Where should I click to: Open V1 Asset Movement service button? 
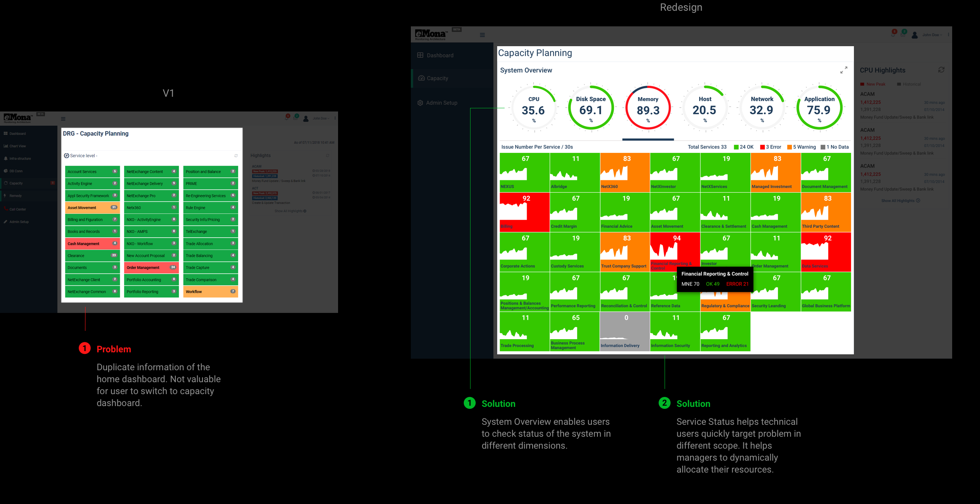92,207
